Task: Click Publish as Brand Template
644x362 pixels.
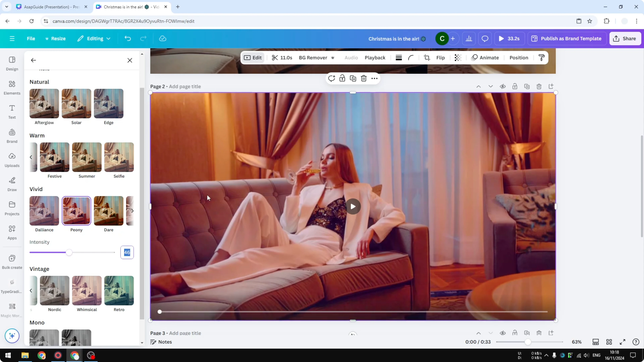Action: point(567,38)
